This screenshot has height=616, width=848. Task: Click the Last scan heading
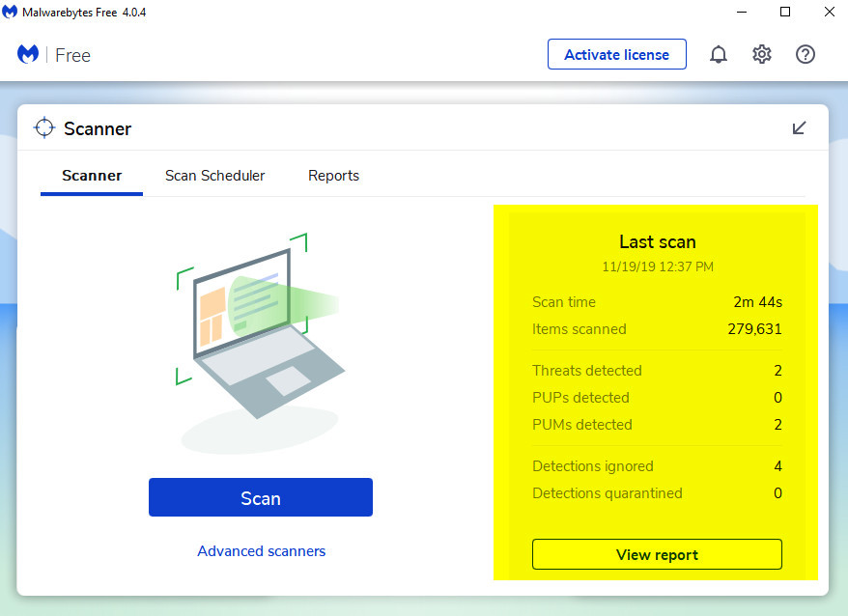coord(658,241)
